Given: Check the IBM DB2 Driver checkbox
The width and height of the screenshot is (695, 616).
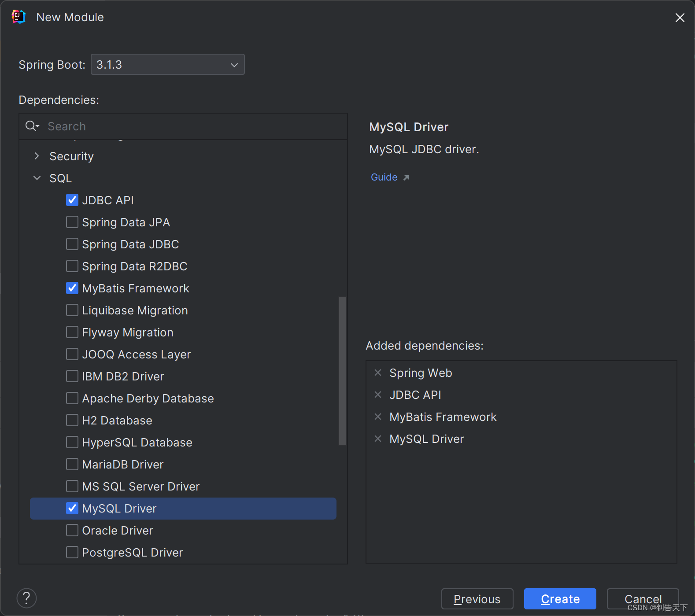Looking at the screenshot, I should (72, 376).
